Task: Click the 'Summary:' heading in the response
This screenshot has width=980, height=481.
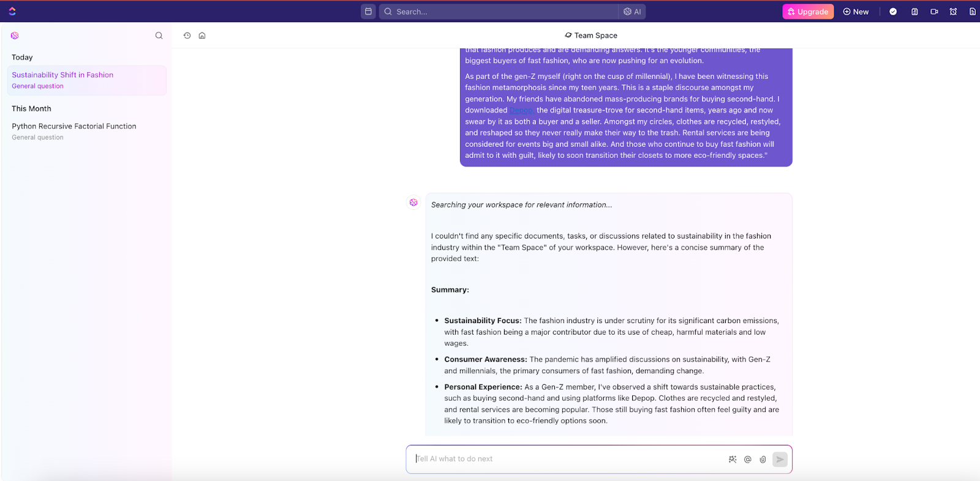Action: point(450,290)
